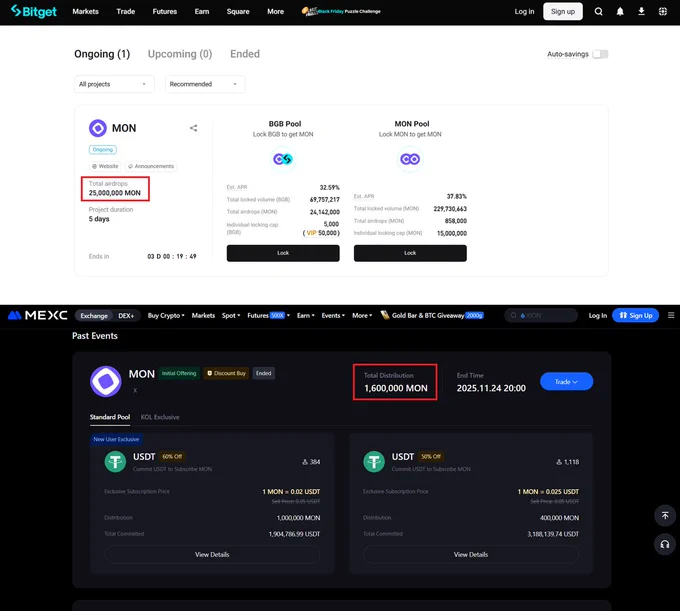The image size is (680, 611).
Task: Click USDT icon in 60% Off pool
Action: pos(115,462)
